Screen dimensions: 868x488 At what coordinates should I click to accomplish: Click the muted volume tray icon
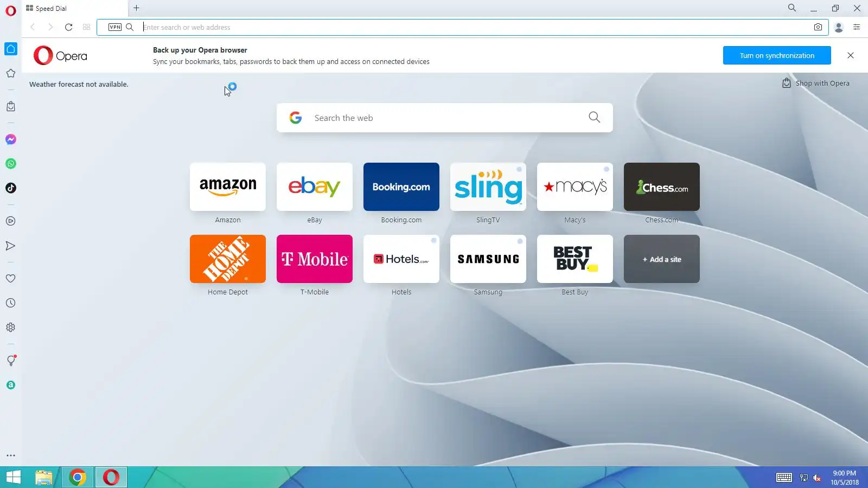click(817, 478)
